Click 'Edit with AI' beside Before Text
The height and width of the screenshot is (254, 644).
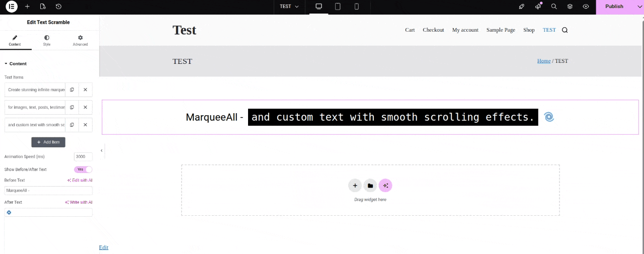(x=80, y=180)
